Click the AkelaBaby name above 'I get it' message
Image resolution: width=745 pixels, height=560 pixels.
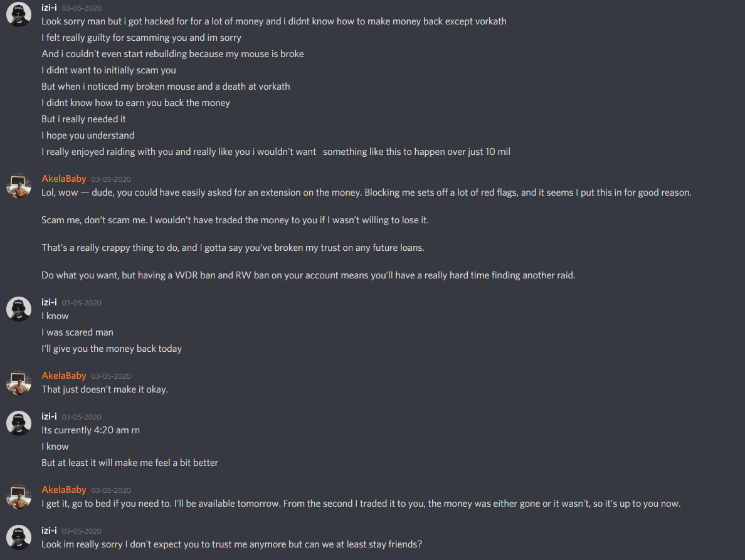[64, 490]
